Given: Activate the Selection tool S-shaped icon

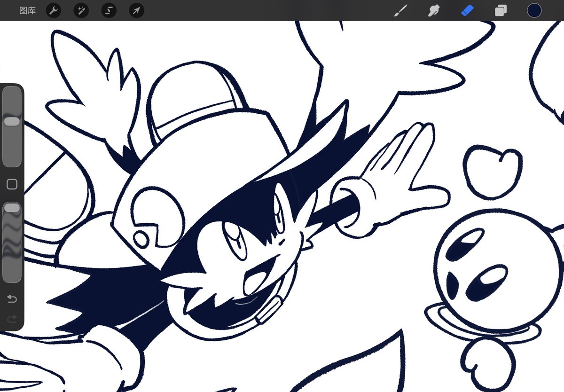Looking at the screenshot, I should click(x=109, y=10).
